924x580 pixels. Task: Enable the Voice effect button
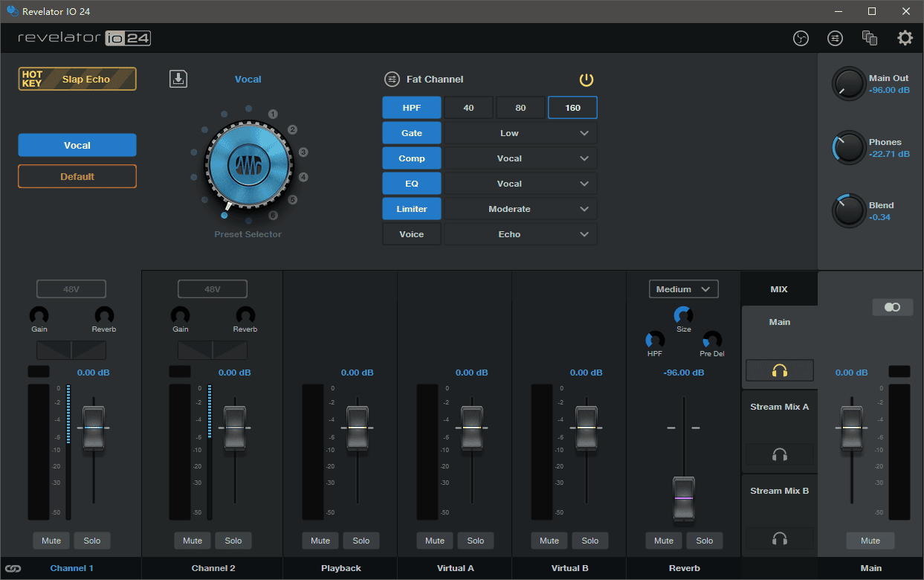coord(412,234)
